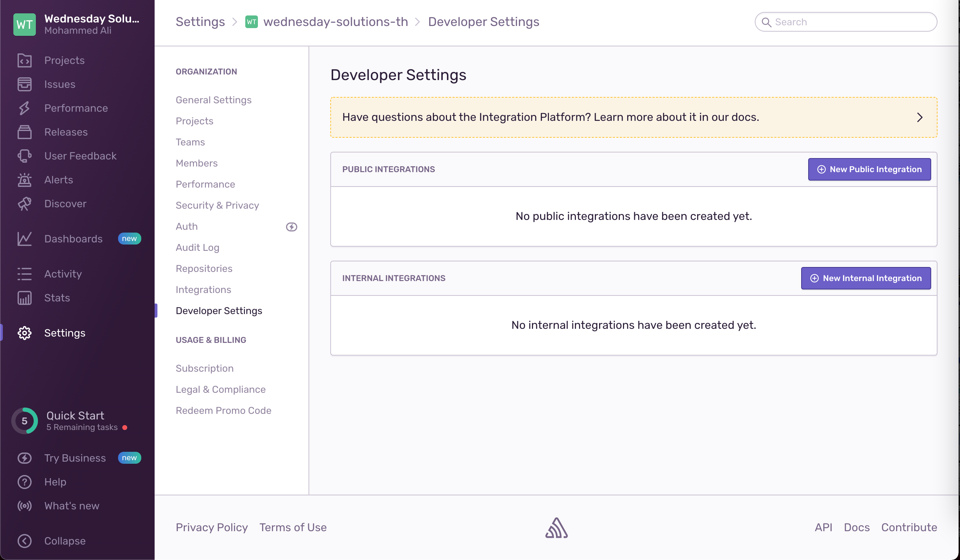Screen dimensions: 960x560
Task: Click the Releases box icon
Action: point(24,132)
